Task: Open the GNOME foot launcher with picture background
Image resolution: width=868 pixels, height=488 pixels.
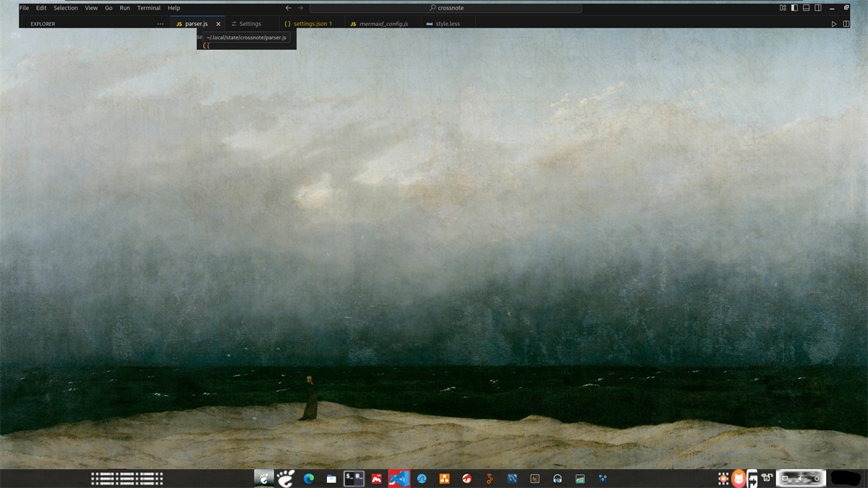Action: pos(264,478)
